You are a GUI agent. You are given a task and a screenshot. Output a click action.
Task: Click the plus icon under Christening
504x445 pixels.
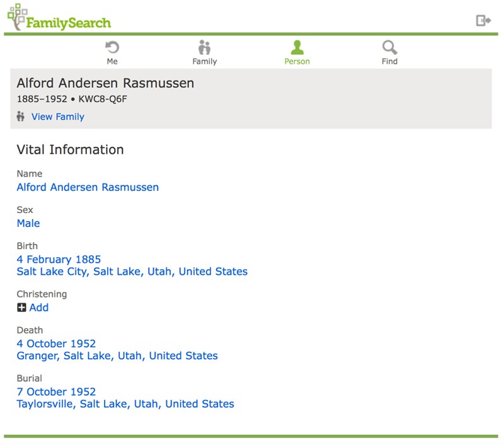tap(21, 308)
